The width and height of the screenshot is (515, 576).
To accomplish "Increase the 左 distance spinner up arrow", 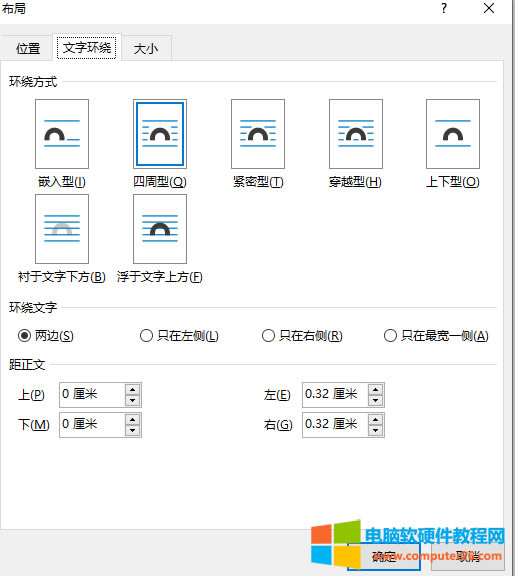I will [375, 389].
